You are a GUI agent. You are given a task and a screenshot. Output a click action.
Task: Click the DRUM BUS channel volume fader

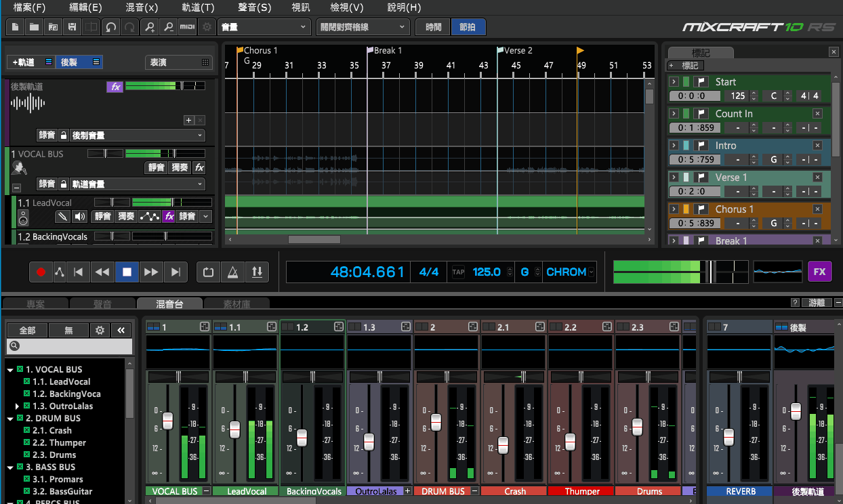(x=436, y=422)
